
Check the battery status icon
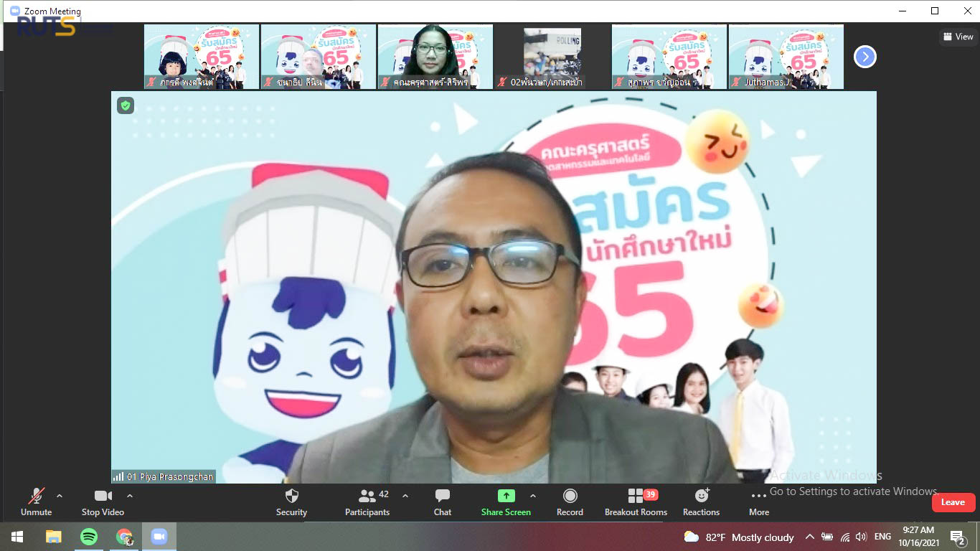[x=827, y=537]
